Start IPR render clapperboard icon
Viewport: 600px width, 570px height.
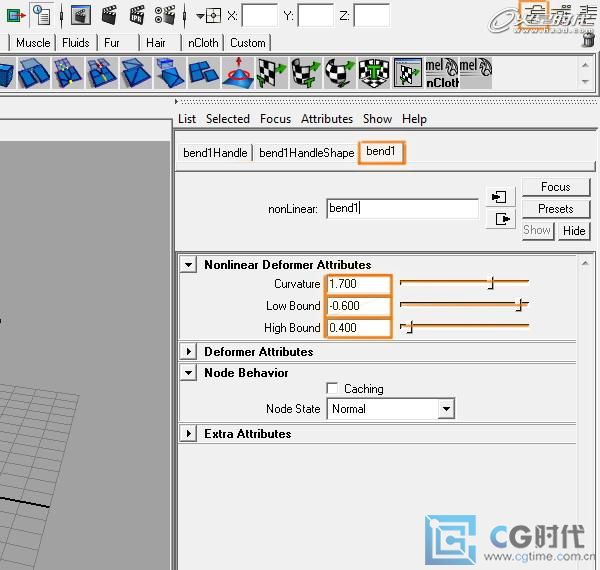point(137,15)
